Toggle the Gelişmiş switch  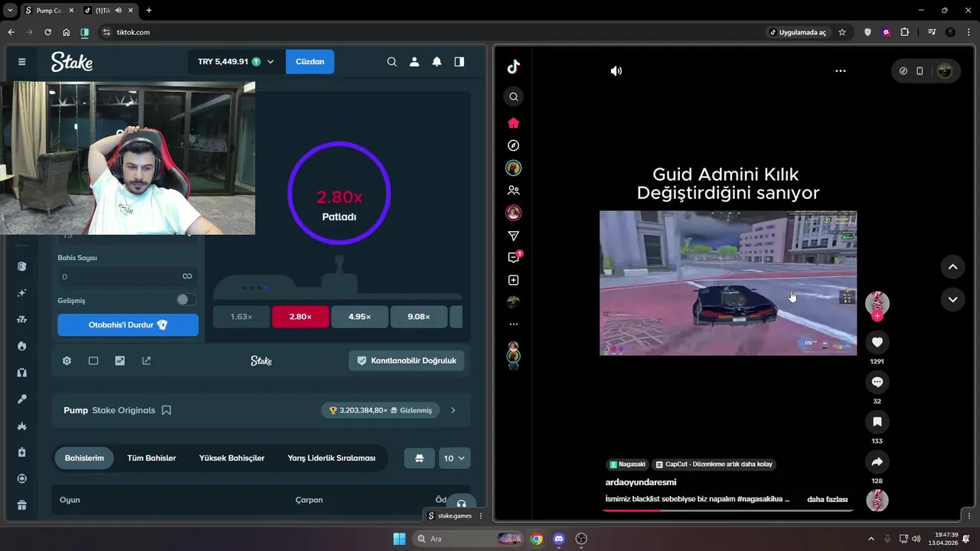pyautogui.click(x=186, y=300)
